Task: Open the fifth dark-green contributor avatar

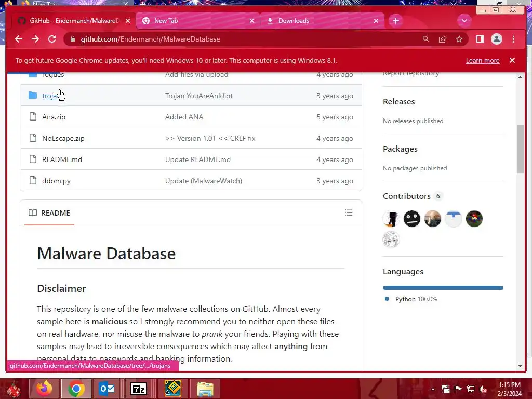Action: (x=474, y=219)
